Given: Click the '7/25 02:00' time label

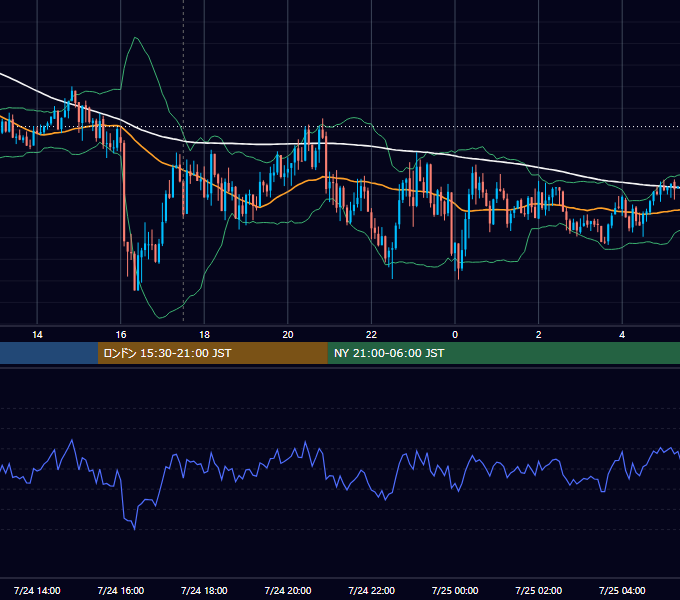Looking at the screenshot, I should 539,590.
